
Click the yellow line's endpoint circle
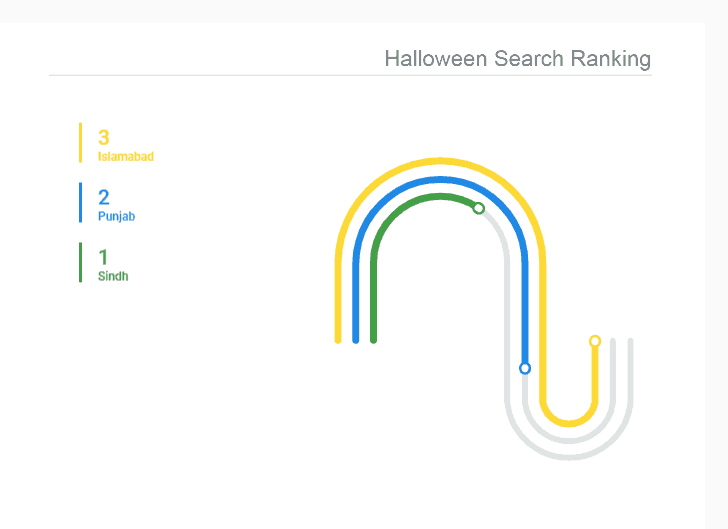(x=595, y=341)
